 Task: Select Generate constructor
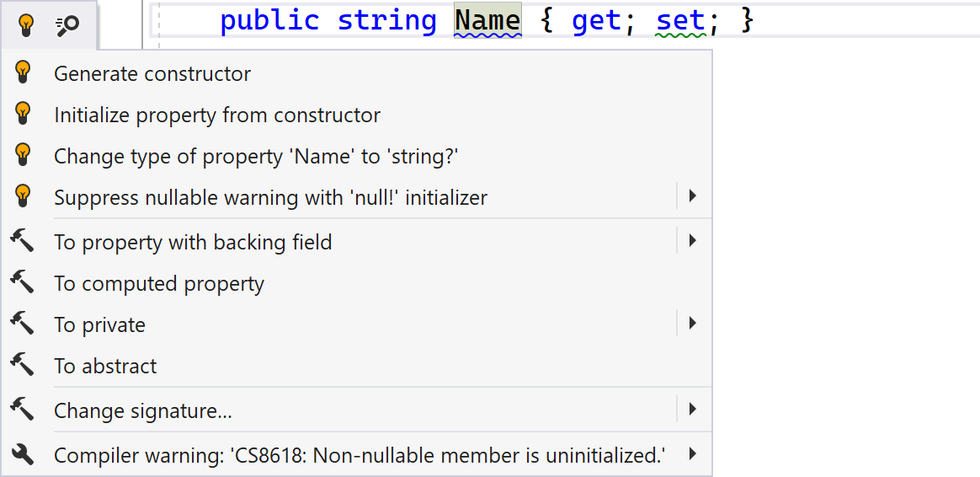(x=152, y=74)
